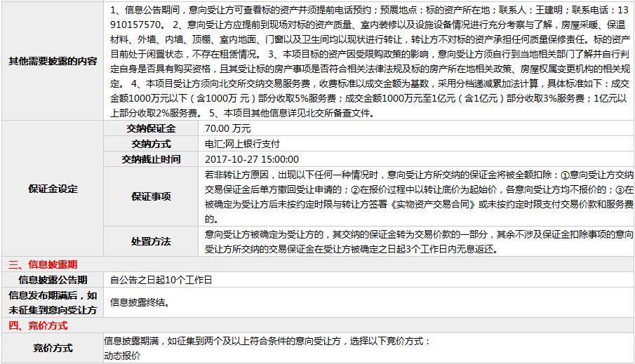Click the paragraph starting with 若非转让方原因
The width and height of the screenshot is (635, 364).
tap(418, 196)
